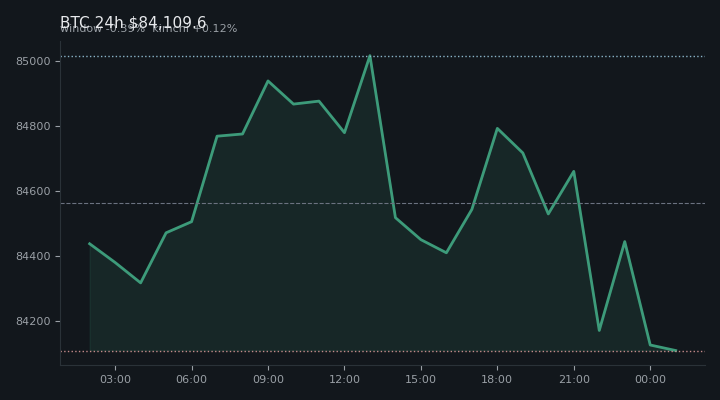
Task: Click the "03:00" time axis label
Action: point(115,379)
